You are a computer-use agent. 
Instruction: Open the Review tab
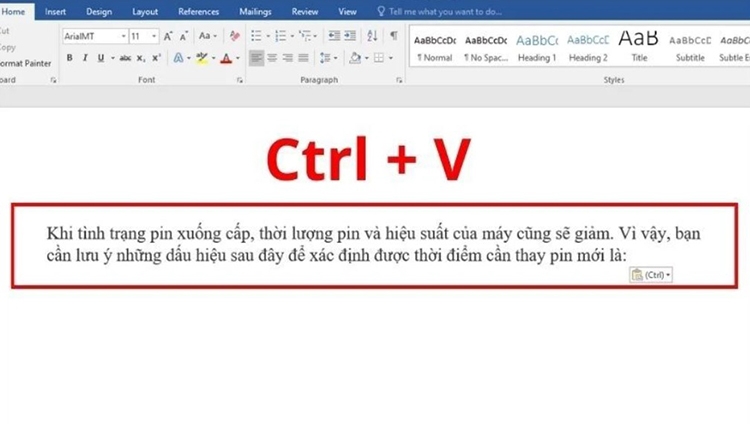(305, 11)
